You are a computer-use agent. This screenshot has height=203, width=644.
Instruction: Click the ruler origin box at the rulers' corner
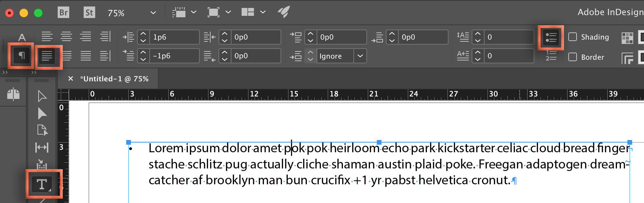63,95
